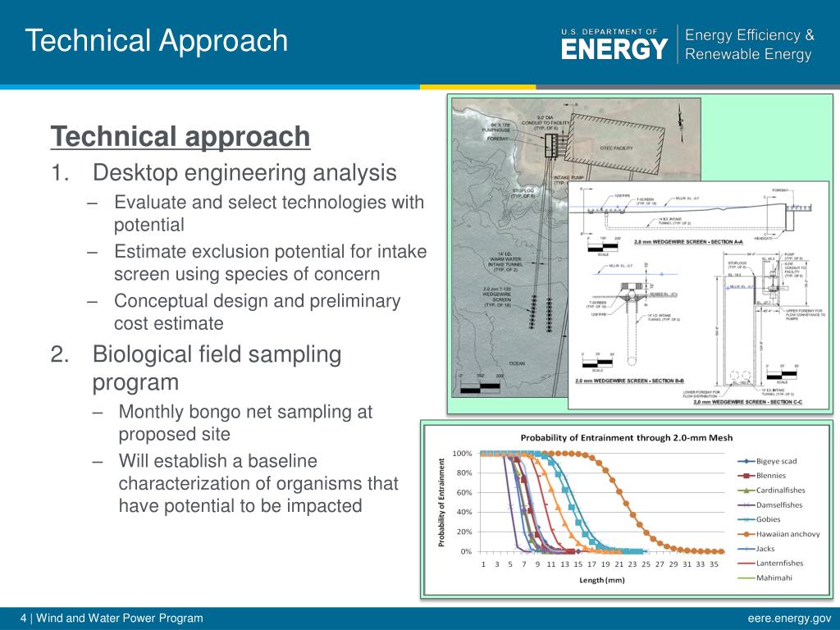This screenshot has width=840, height=630.
Task: Click '4 | Wind and Water Power Program' footer
Action: pos(112,619)
